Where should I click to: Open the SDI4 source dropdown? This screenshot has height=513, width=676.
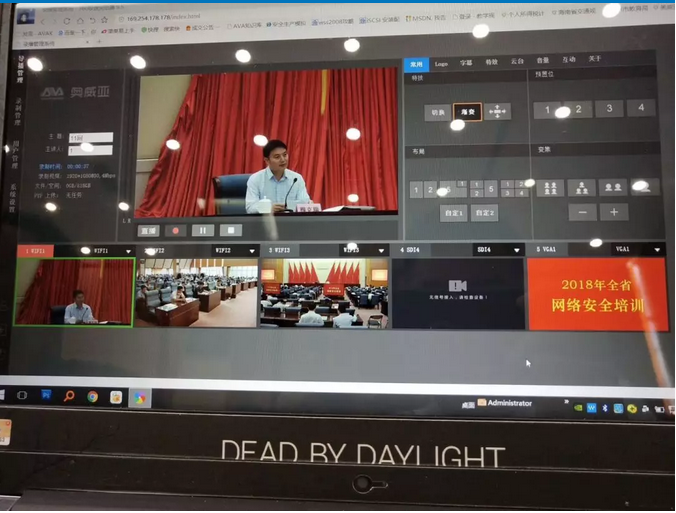coord(516,250)
